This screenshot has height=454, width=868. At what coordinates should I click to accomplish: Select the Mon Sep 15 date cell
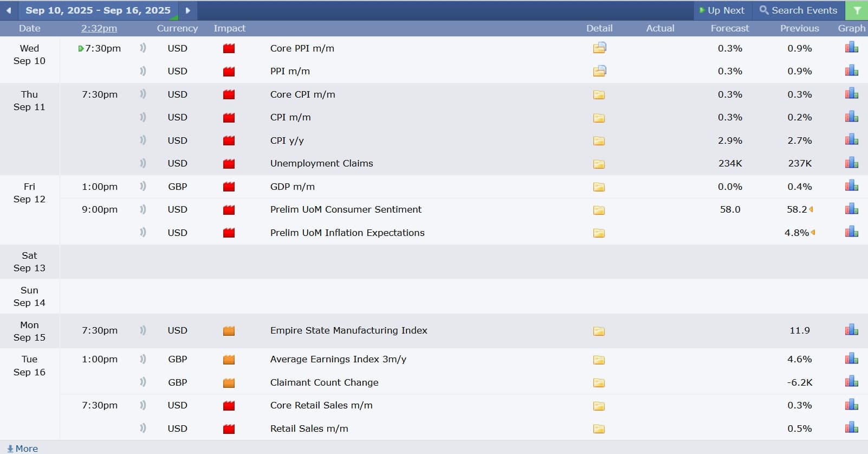tap(30, 331)
